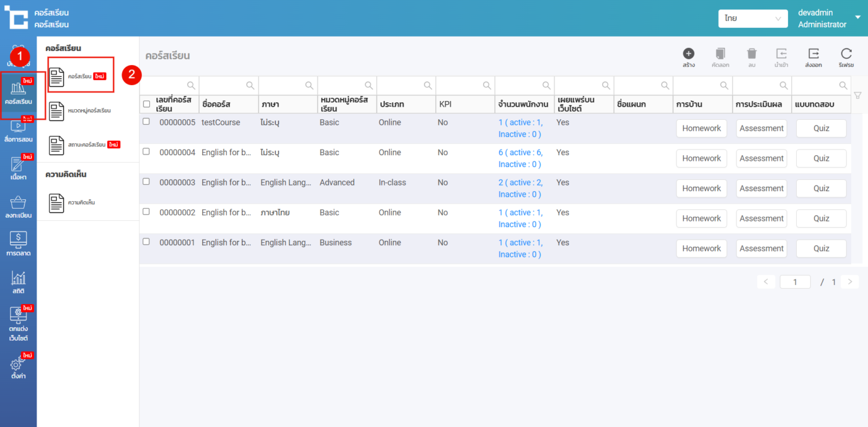Expand the devadmin user menu arrow
Screen dimensions: 868x427
[857, 17]
